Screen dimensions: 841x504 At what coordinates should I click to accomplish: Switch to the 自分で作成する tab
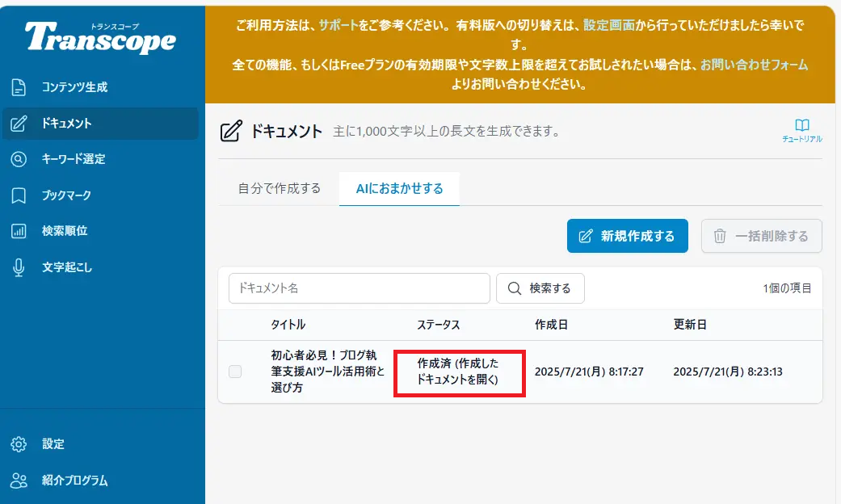point(279,189)
